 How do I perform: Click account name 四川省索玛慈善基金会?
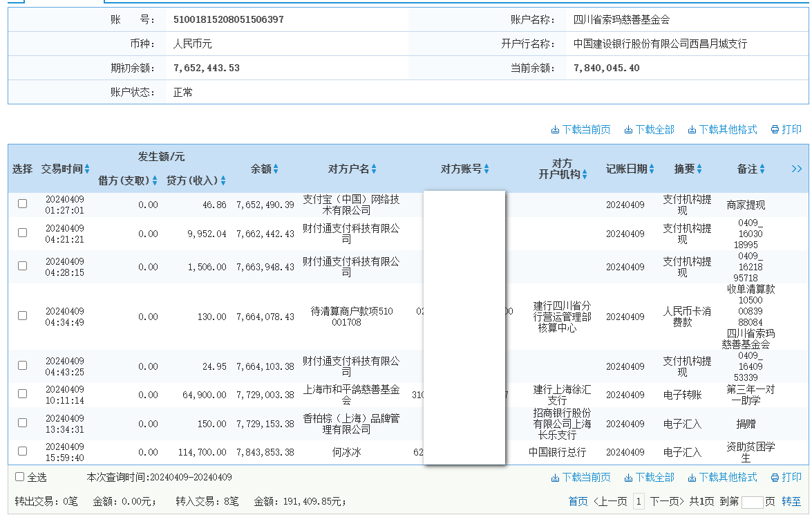[621, 19]
